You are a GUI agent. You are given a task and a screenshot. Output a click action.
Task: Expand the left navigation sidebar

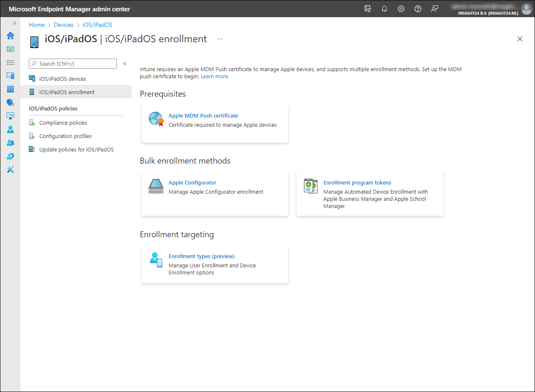(x=15, y=23)
